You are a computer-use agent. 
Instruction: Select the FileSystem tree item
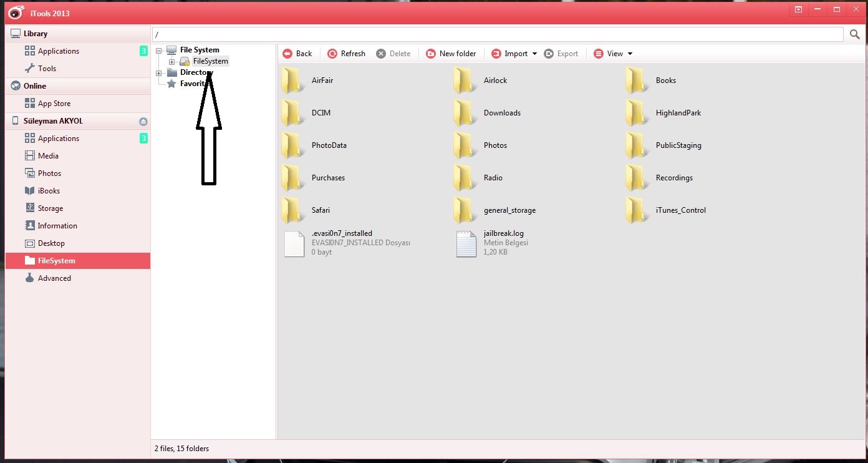click(211, 61)
